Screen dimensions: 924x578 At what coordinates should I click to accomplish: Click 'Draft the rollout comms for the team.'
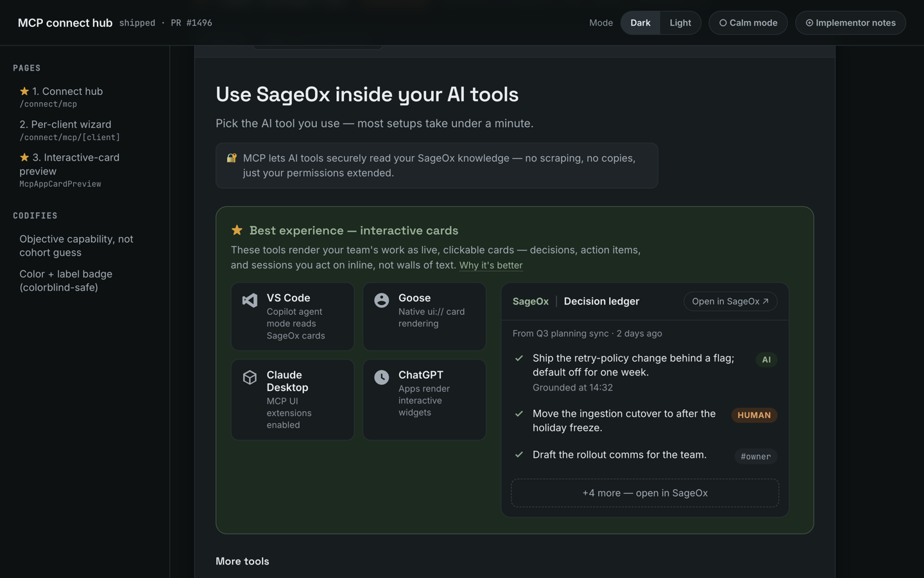(x=620, y=455)
